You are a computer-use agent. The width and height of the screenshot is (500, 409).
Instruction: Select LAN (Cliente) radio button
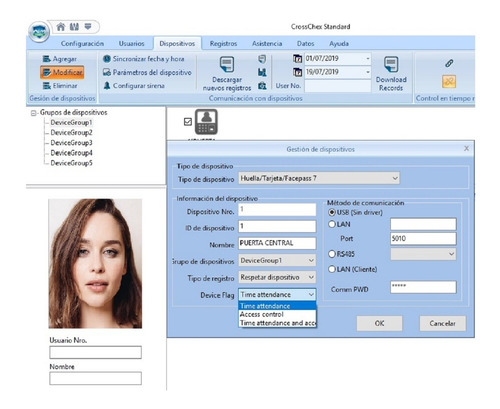tap(332, 269)
